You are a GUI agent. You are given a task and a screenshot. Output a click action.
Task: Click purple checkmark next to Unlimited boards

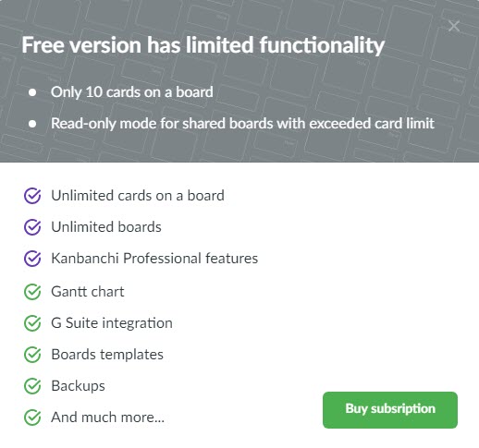[x=32, y=227]
